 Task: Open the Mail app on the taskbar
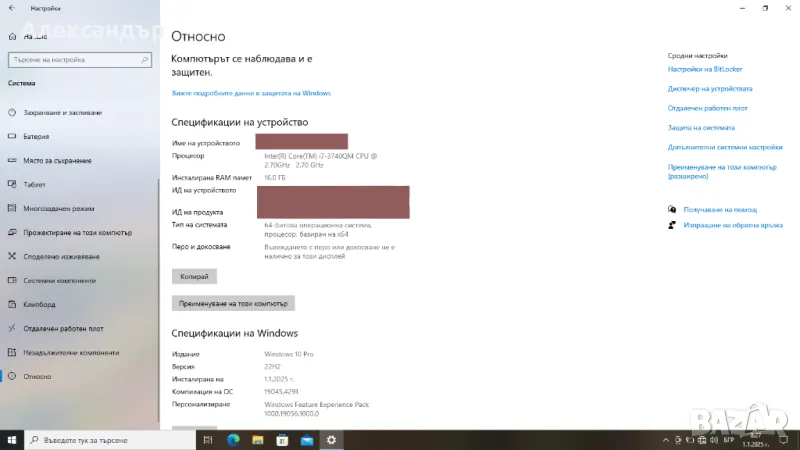(x=307, y=439)
